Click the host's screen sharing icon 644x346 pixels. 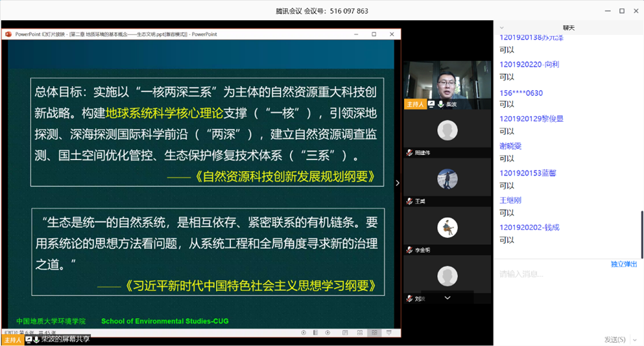click(431, 104)
